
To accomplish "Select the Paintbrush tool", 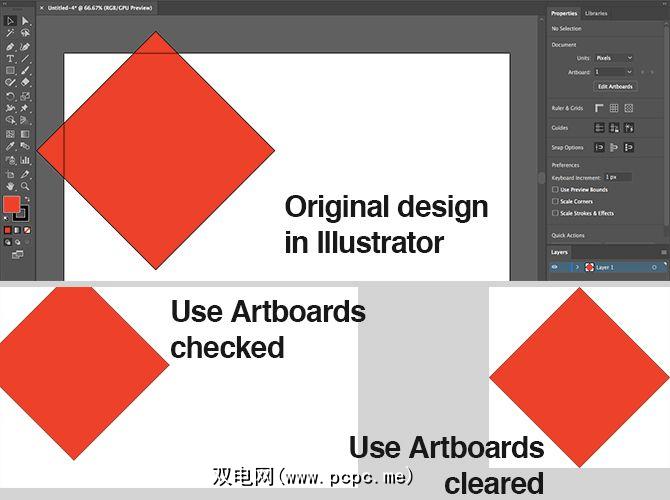I will [25, 71].
